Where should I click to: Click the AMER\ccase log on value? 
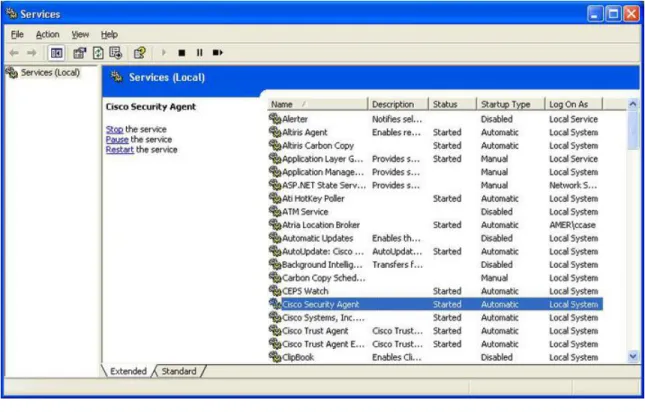click(x=572, y=225)
